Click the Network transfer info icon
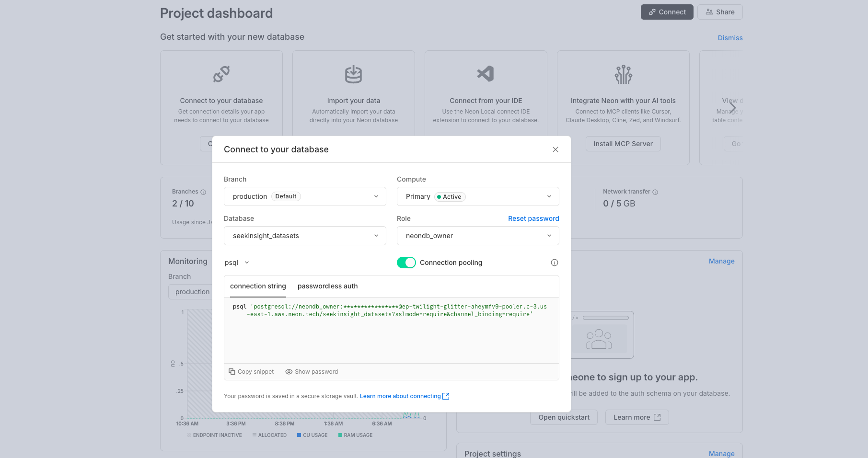Screen dimensions: 868x458 (x=655, y=192)
